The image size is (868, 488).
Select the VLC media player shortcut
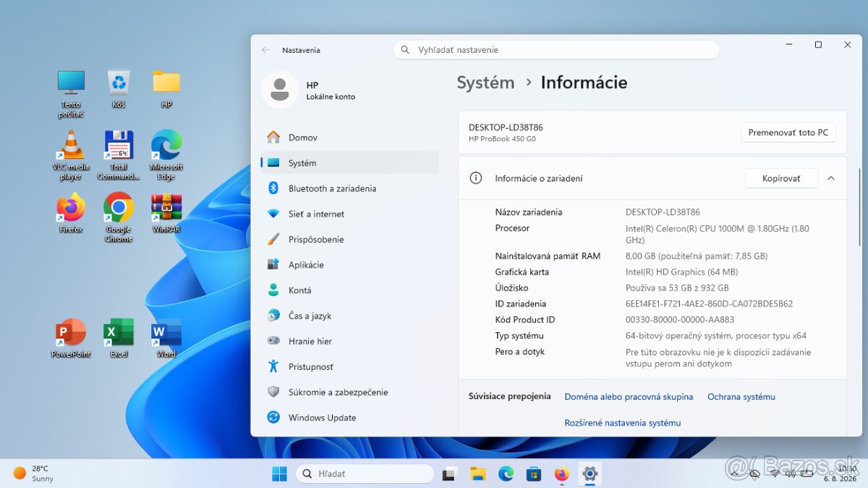71,156
